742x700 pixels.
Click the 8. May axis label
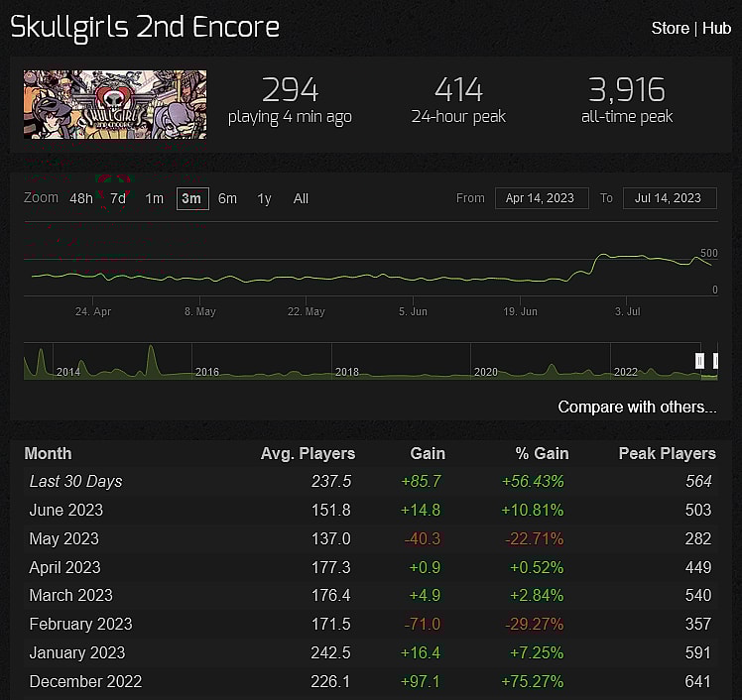(x=200, y=311)
